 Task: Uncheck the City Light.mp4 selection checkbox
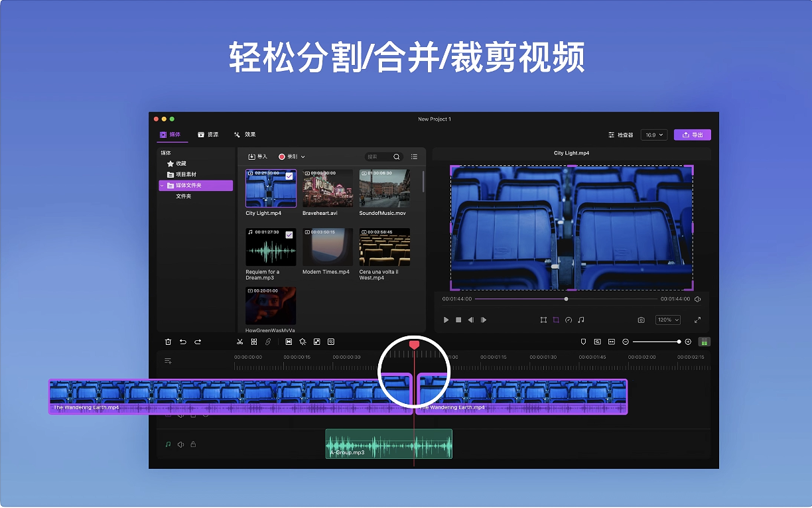(289, 176)
